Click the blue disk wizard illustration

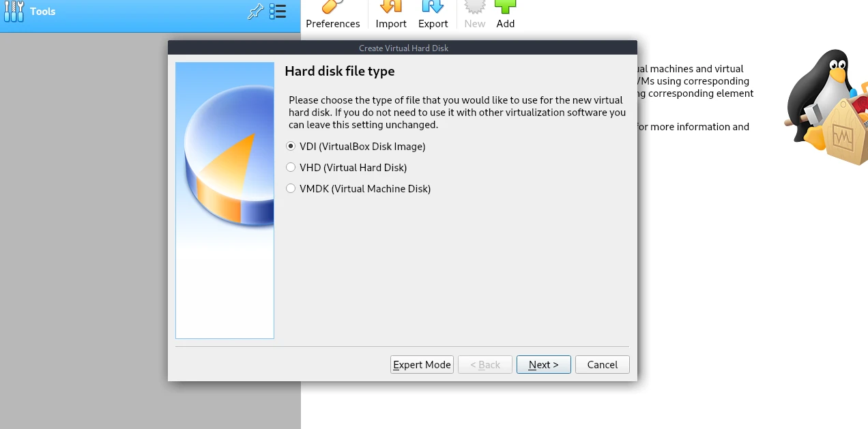pos(225,201)
